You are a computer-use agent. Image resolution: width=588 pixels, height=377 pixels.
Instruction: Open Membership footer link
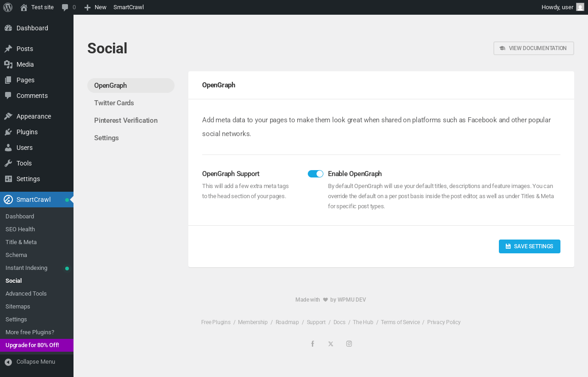[x=253, y=322]
